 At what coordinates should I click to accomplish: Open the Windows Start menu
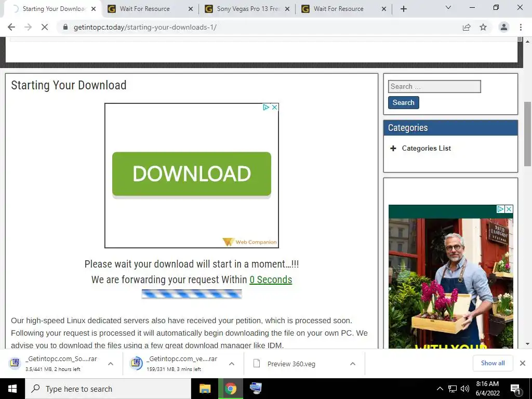click(x=12, y=389)
